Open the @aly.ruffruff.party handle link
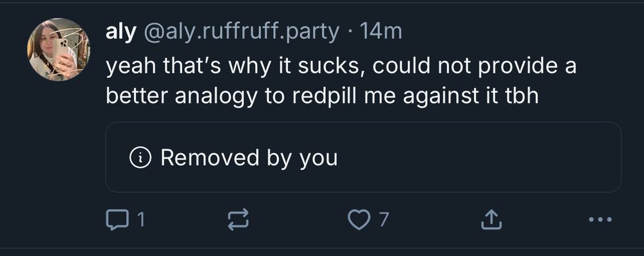Viewport: 644px width, 256px height. point(241,32)
